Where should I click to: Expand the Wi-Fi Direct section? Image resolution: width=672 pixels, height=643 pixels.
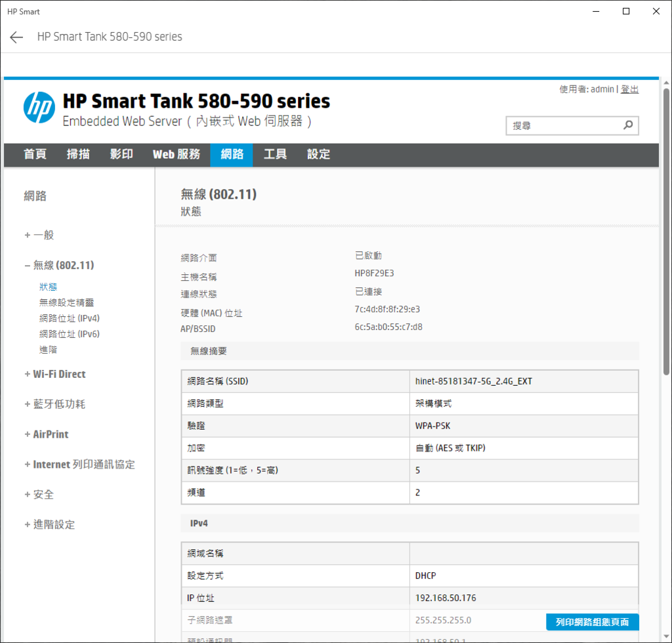pyautogui.click(x=55, y=374)
